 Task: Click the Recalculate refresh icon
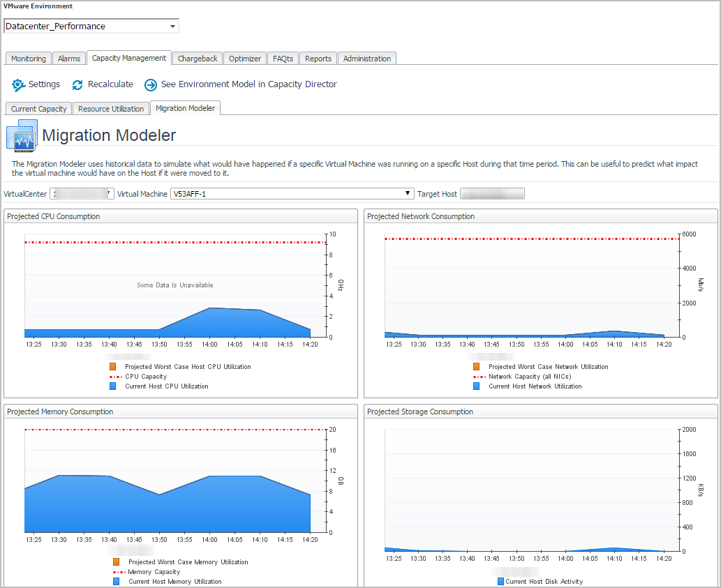[x=77, y=84]
